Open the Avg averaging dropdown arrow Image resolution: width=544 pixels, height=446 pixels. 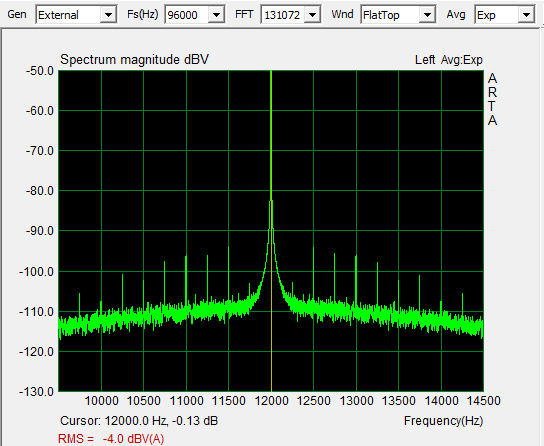pyautogui.click(x=526, y=15)
